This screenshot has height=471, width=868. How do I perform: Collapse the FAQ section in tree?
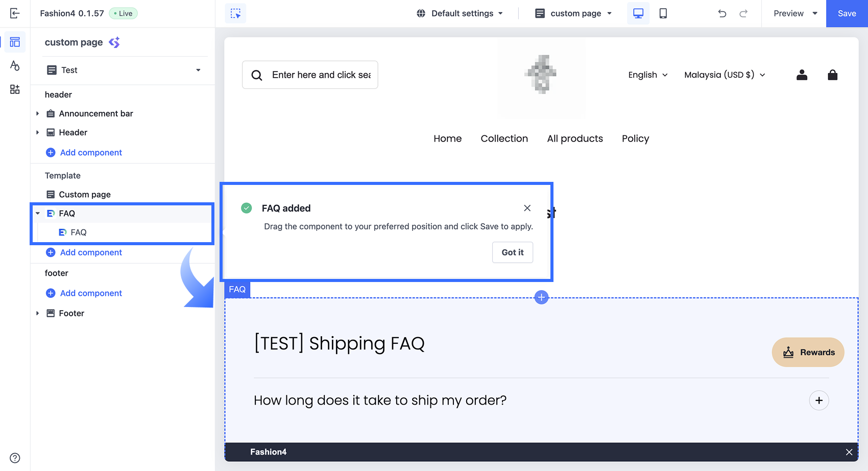click(38, 214)
